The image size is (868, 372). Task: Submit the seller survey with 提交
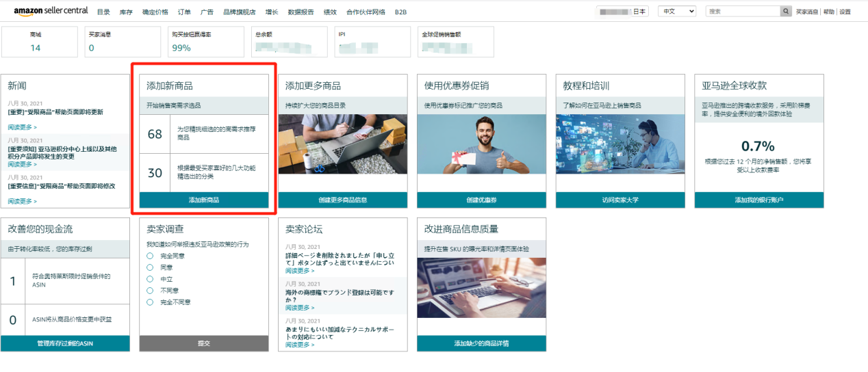point(204,343)
